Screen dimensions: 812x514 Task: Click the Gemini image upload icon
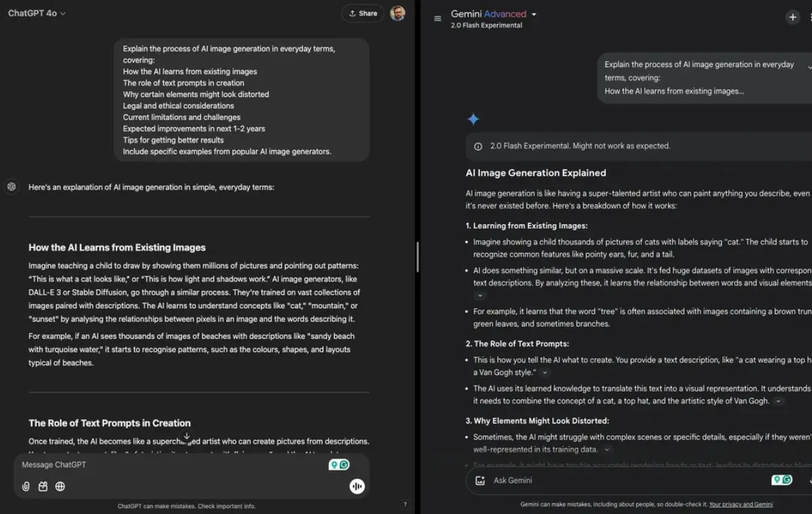[480, 480]
